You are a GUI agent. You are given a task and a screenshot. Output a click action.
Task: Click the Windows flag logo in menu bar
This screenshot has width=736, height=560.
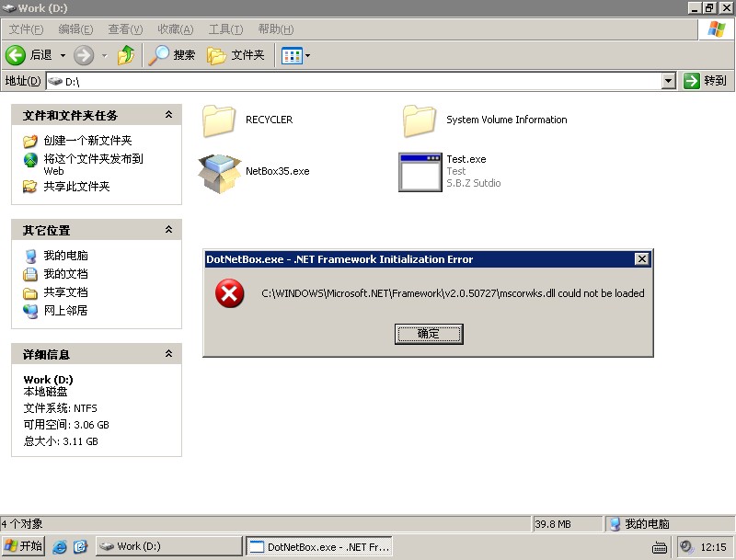pos(717,29)
